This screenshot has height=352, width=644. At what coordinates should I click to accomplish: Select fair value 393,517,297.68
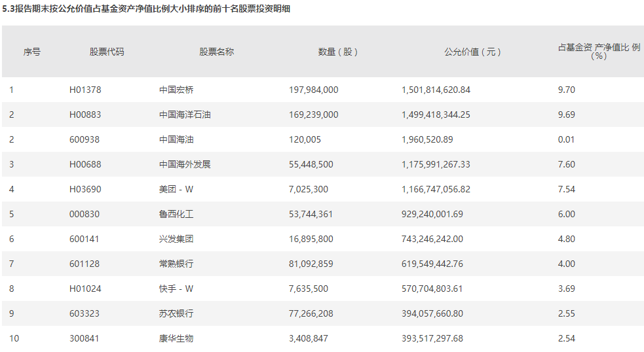click(432, 339)
